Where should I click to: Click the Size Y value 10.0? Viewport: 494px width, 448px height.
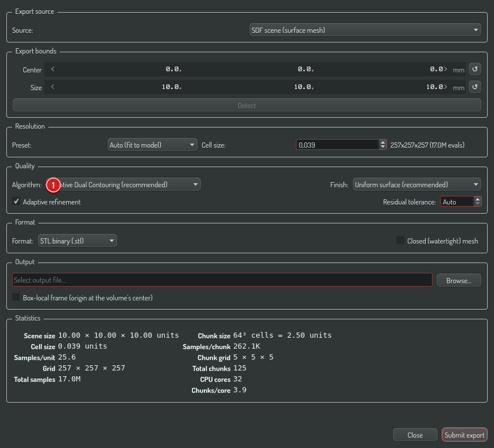click(304, 87)
